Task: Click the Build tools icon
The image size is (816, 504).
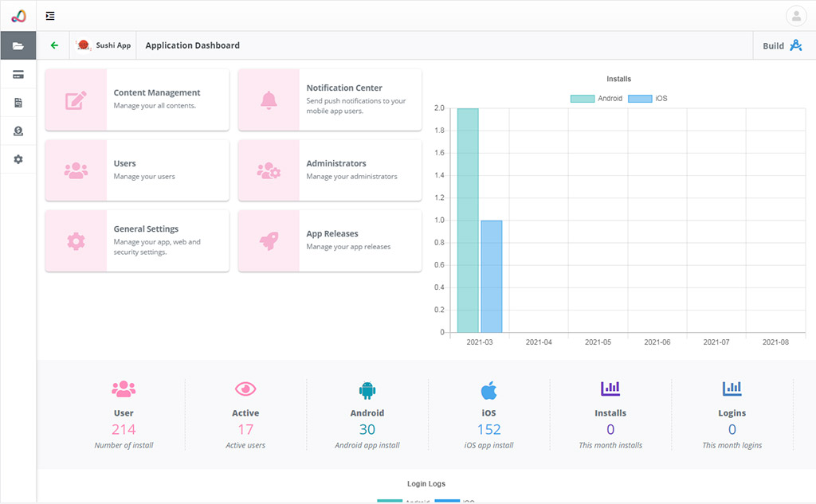Action: 796,45
